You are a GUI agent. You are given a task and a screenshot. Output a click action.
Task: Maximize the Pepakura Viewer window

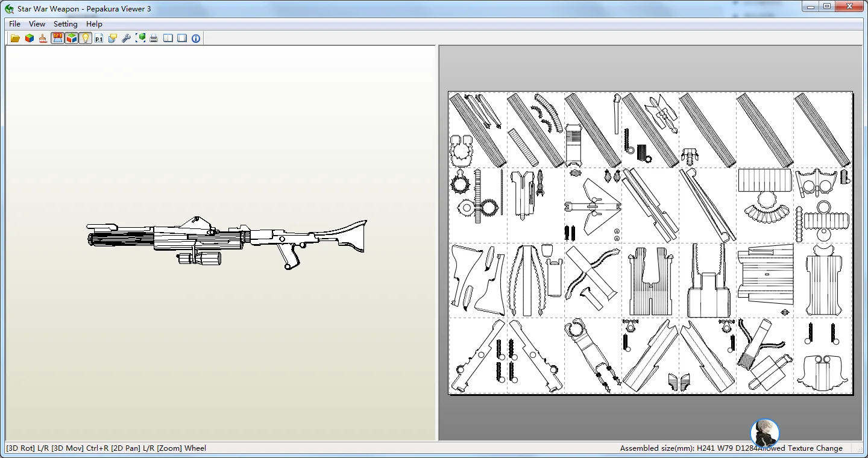(827, 7)
